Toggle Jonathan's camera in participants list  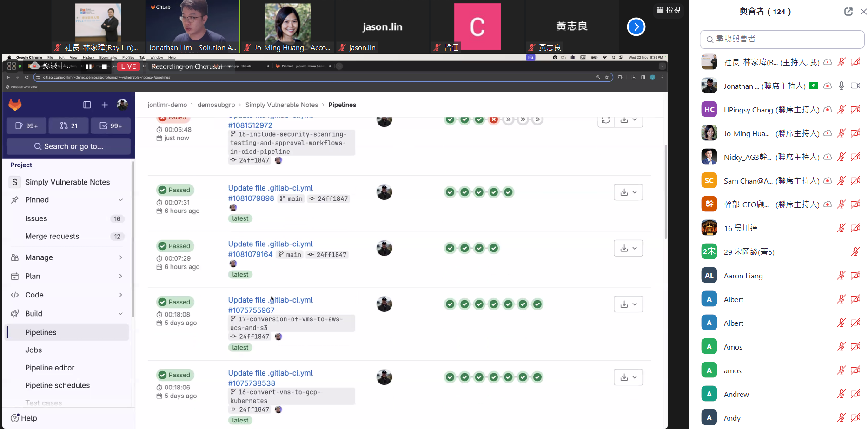tap(855, 86)
